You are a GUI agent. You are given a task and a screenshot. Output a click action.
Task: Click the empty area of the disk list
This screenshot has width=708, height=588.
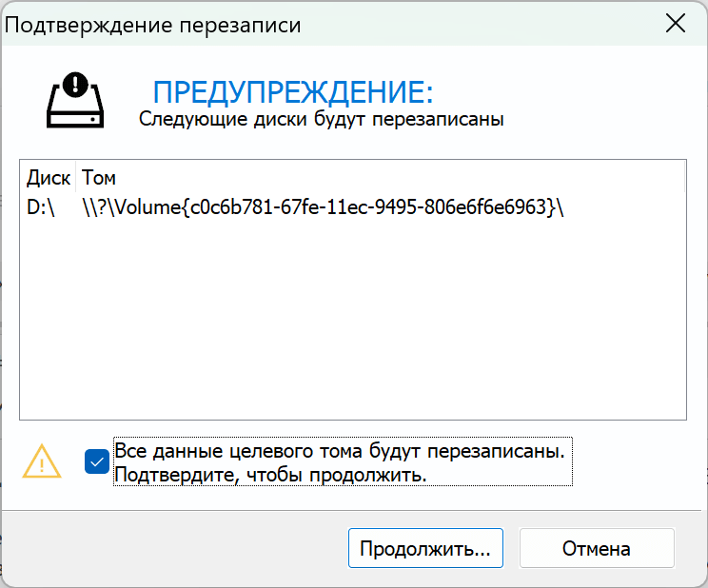pyautogui.click(x=352, y=323)
